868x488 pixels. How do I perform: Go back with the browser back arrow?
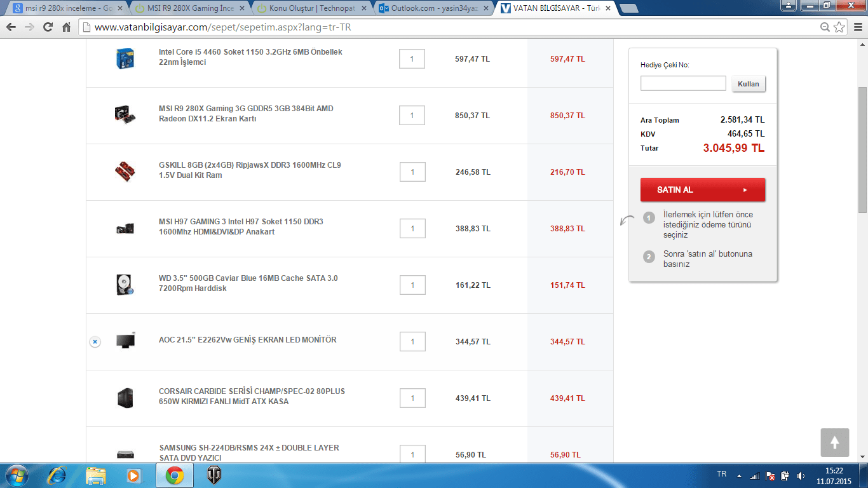11,27
